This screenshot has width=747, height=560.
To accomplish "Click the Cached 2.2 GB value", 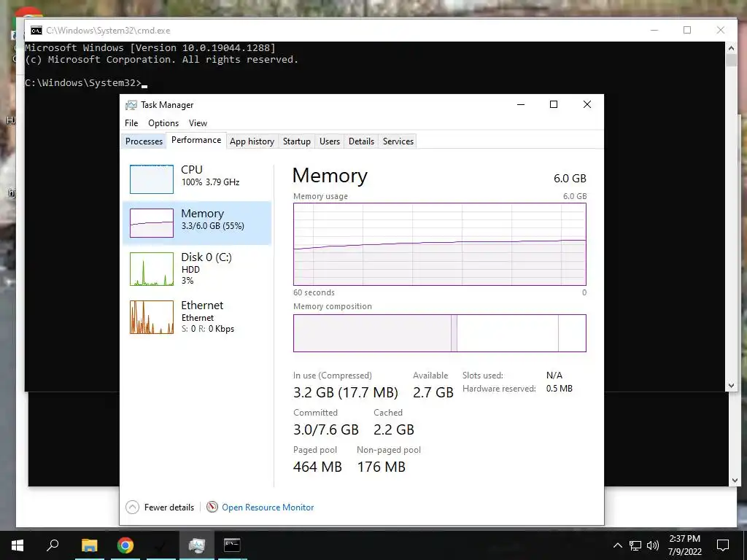I will point(393,429).
